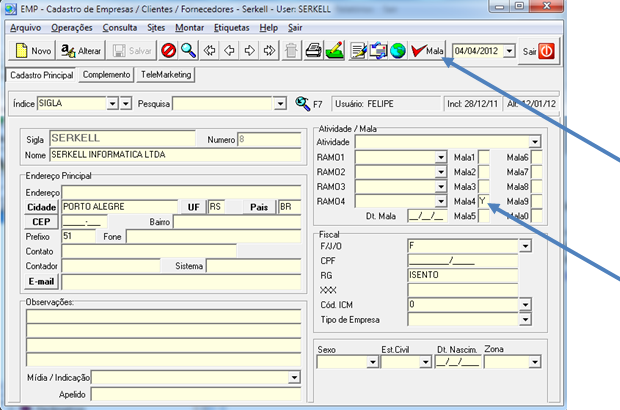620x410 pixels.
Task: Click the globe web icon
Action: 398,51
